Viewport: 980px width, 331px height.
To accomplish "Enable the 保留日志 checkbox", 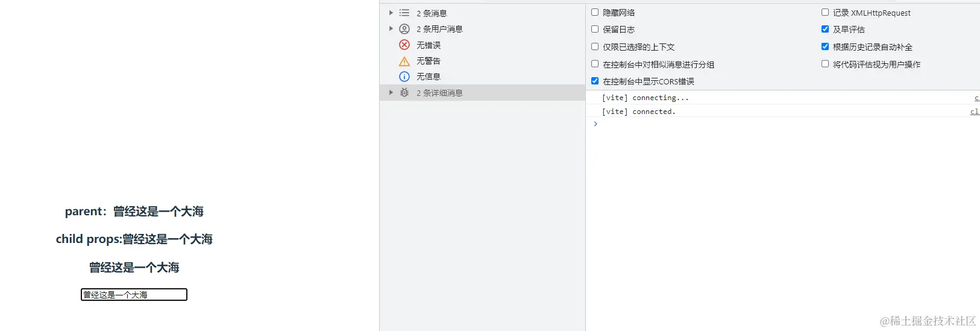I will pyautogui.click(x=595, y=29).
